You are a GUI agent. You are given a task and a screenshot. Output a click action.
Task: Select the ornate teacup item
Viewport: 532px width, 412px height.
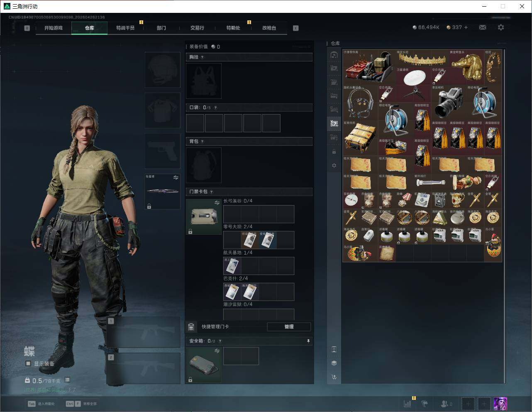(x=458, y=200)
